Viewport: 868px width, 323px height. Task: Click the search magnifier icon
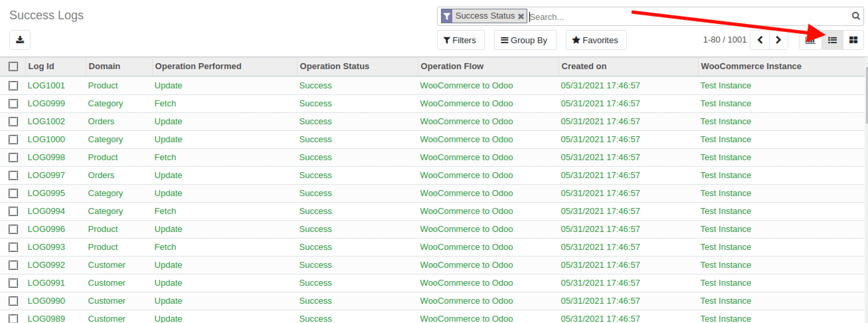(x=856, y=16)
